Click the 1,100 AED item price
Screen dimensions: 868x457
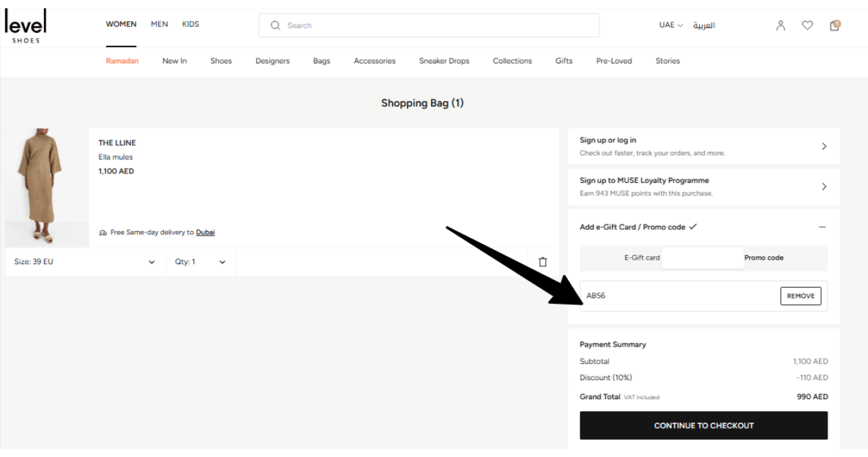click(116, 171)
